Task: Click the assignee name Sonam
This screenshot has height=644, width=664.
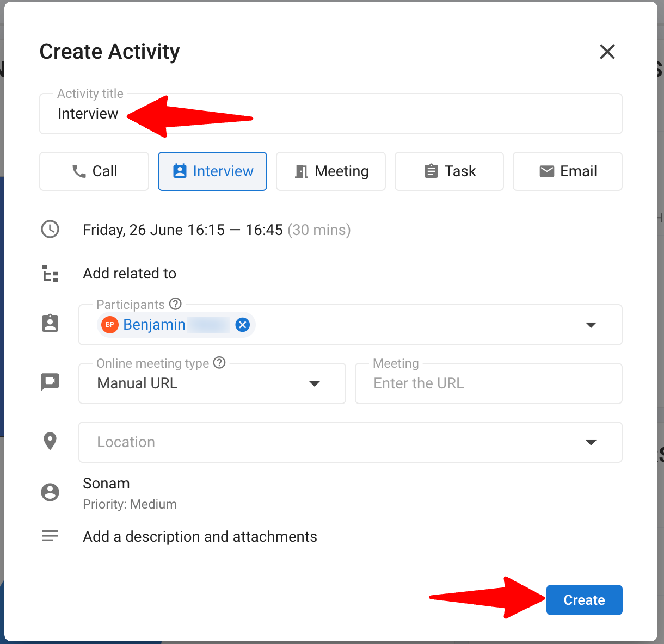Action: 106,484
